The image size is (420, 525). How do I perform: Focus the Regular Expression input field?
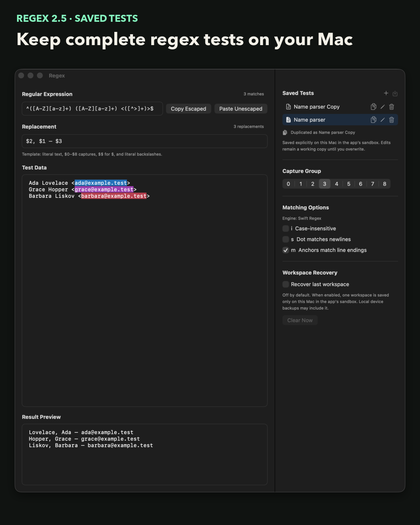click(93, 109)
